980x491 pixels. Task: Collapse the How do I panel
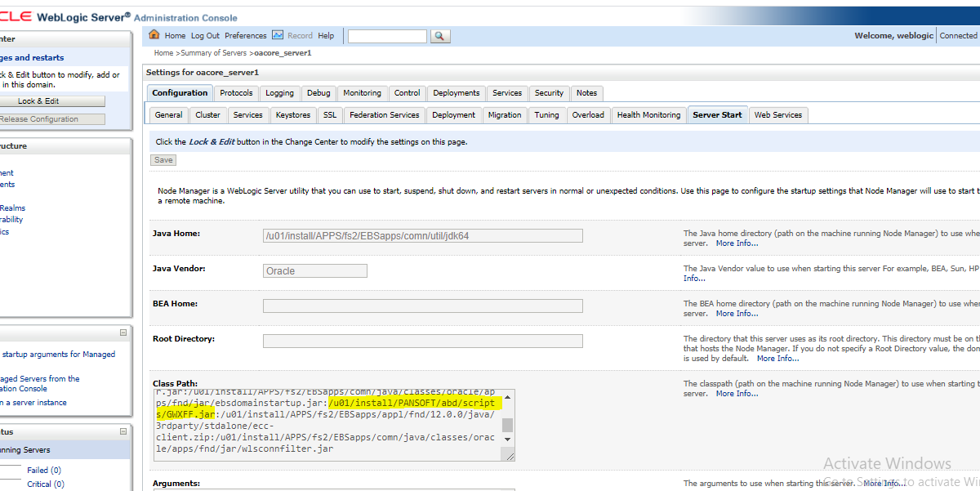pyautogui.click(x=123, y=332)
